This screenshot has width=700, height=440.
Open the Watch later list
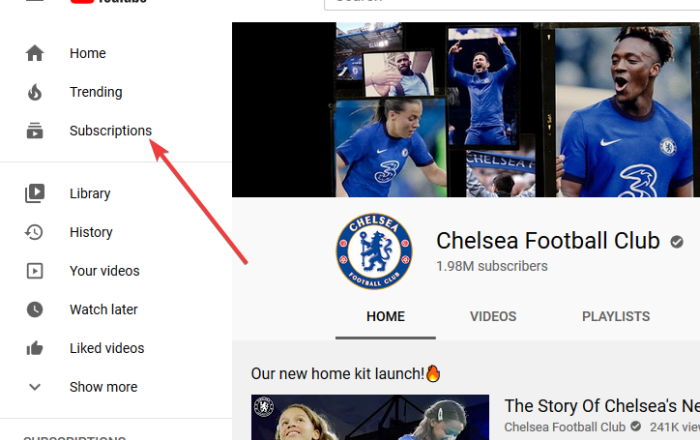coord(104,309)
